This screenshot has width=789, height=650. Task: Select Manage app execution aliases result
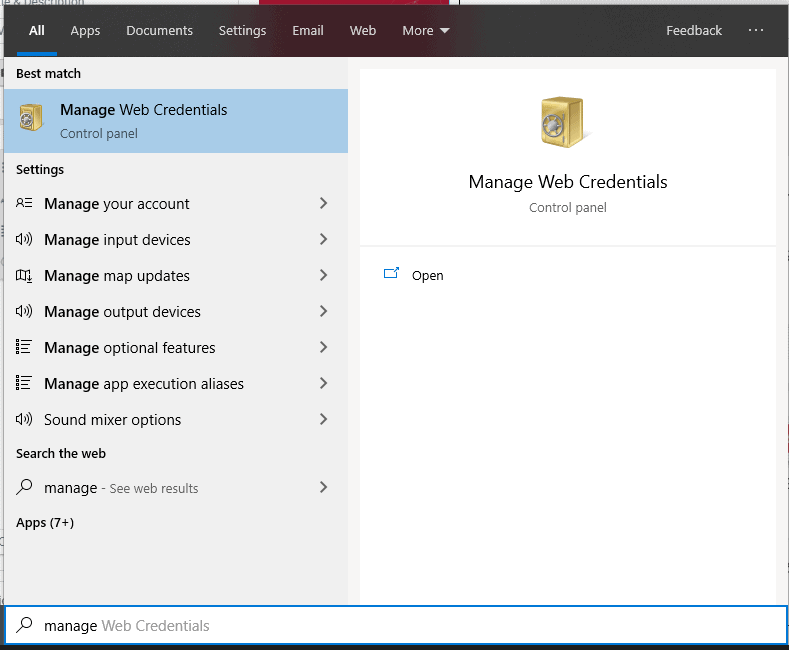click(x=144, y=384)
